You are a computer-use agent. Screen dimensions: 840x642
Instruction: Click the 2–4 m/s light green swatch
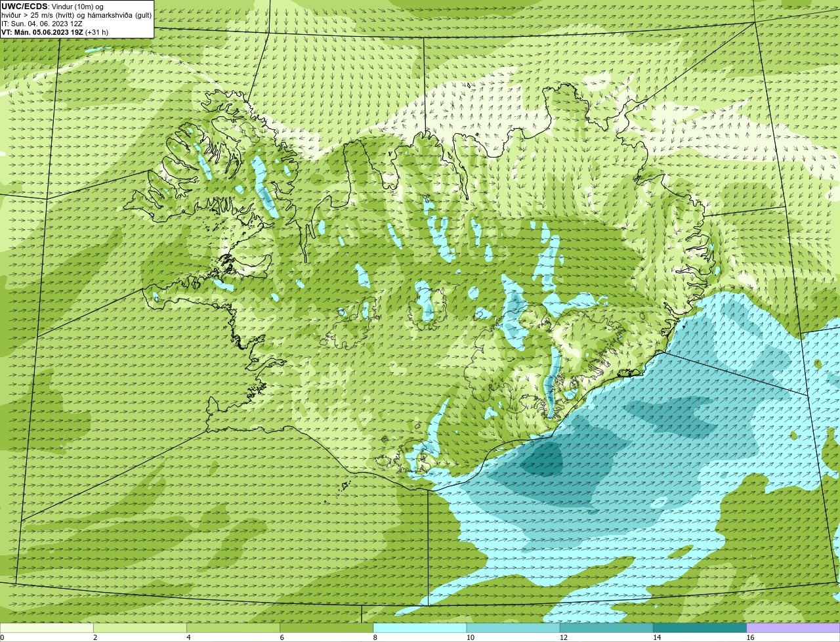tap(140, 628)
